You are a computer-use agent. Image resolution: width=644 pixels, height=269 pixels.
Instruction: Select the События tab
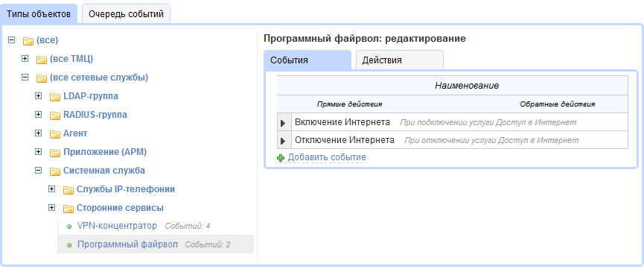click(x=307, y=60)
